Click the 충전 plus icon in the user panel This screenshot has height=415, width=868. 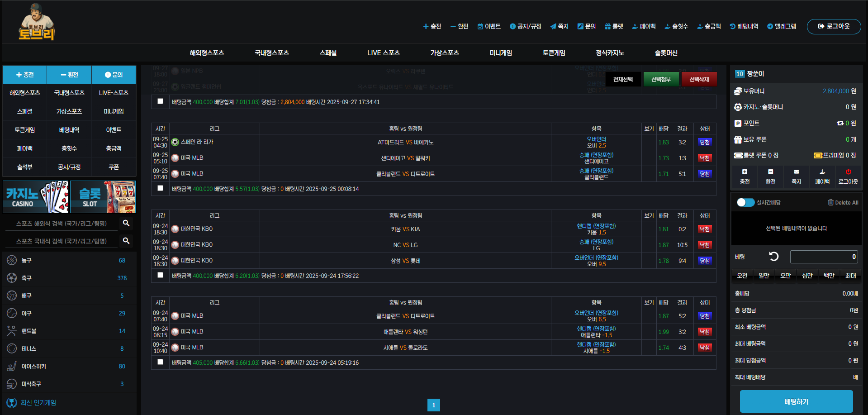[745, 172]
